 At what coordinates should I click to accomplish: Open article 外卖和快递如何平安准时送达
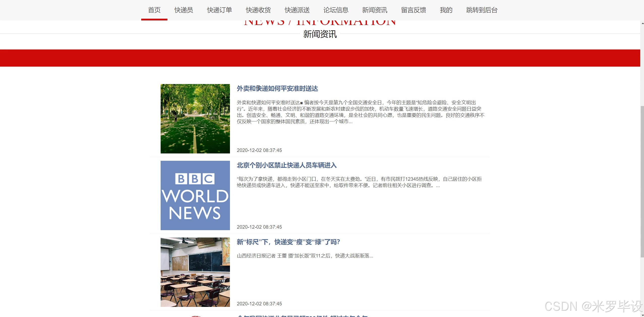click(277, 89)
